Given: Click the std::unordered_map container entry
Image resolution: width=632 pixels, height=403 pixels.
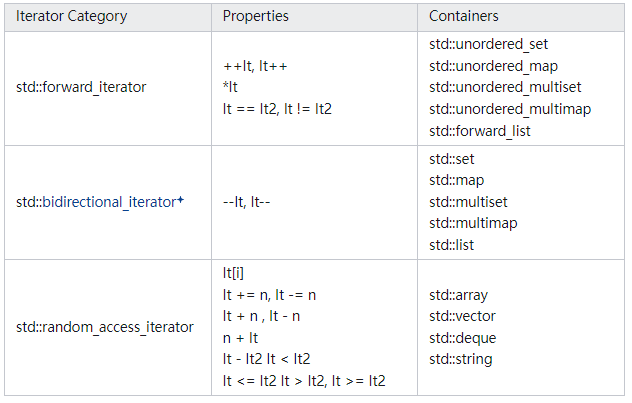Looking at the screenshot, I should pos(491,65).
